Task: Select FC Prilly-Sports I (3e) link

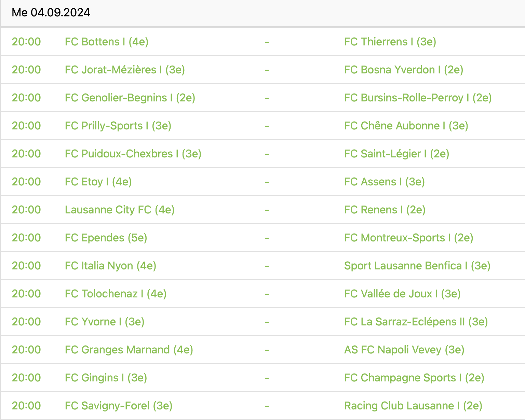Action: pos(118,126)
